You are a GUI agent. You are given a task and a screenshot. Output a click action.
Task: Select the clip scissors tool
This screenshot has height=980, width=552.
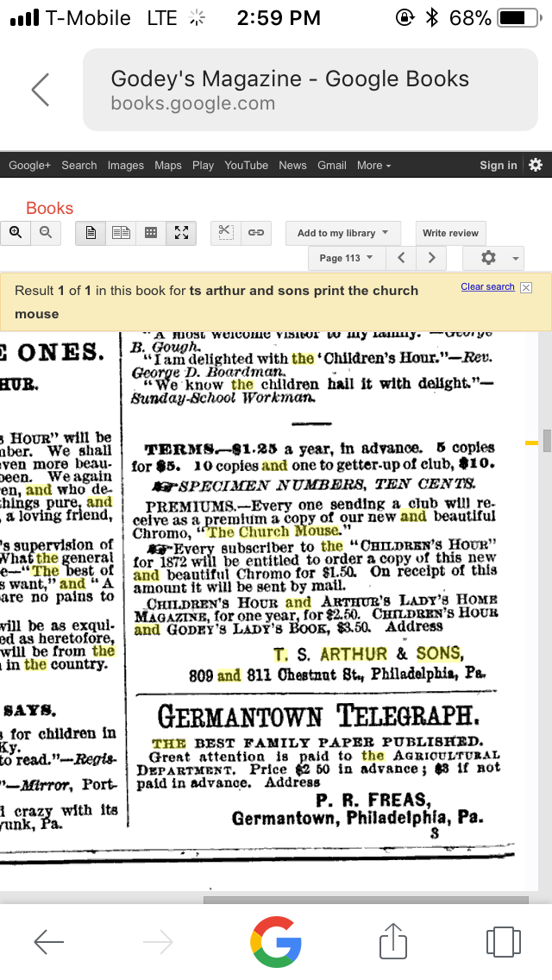point(226,233)
